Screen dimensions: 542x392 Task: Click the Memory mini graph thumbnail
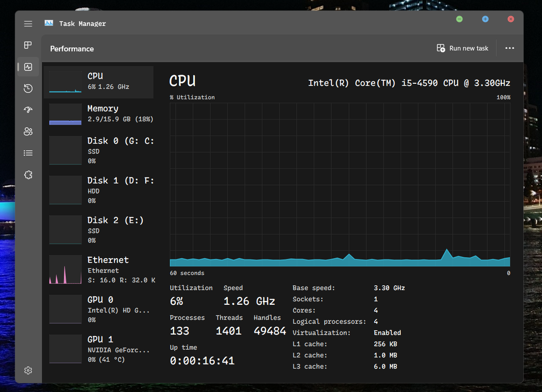[65, 114]
